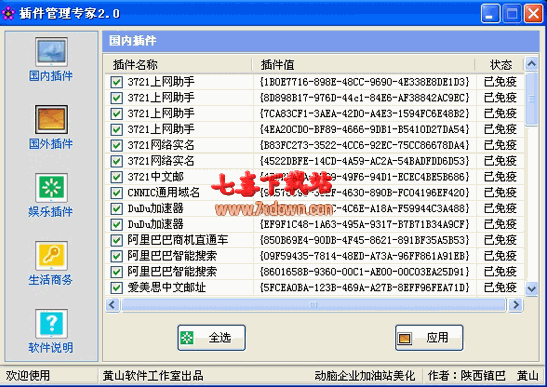Image resolution: width=547 pixels, height=387 pixels.
Task: Uncheck 3721上网助手 with value {1B0E7716
Action: (x=117, y=82)
